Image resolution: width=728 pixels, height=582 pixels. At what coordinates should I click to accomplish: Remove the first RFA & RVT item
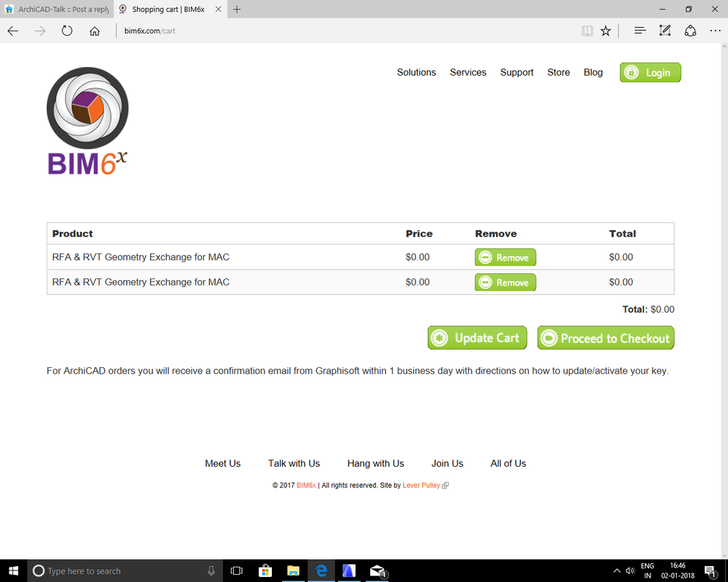505,257
